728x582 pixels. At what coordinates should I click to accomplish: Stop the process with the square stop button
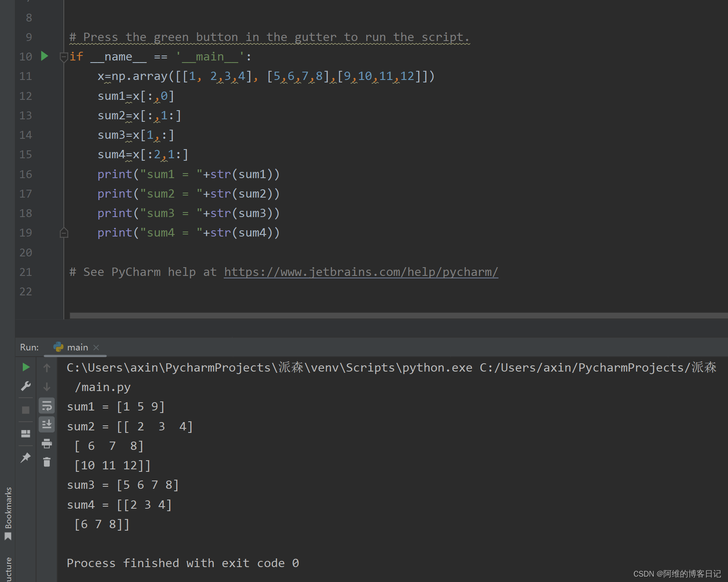click(26, 410)
